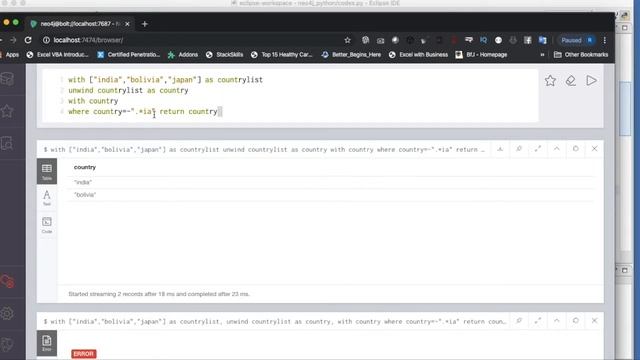Save query as favorite star in editor
This screenshot has width=640, height=360.
click(550, 80)
